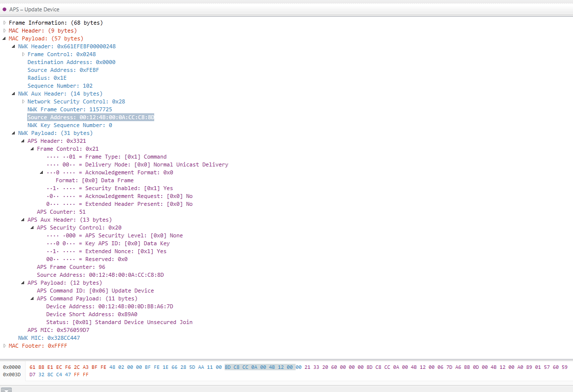Expand the MAC Header section
The height and width of the screenshot is (392, 573).
[x=4, y=31]
